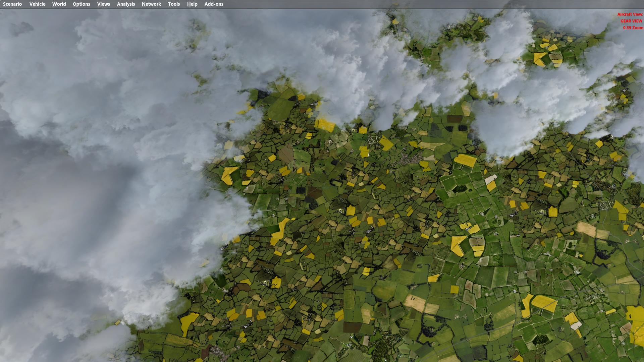Image resolution: width=644 pixels, height=362 pixels.
Task: Open the Vehicle menu
Action: (x=37, y=4)
